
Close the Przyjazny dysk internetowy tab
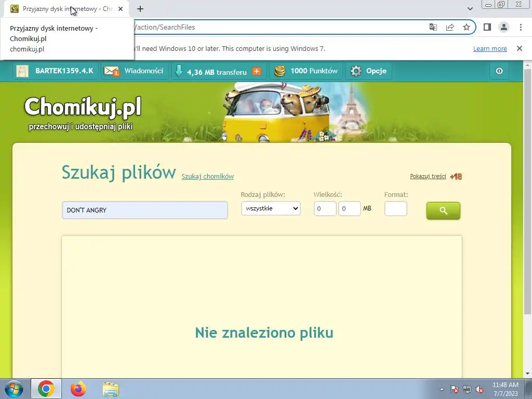121,9
